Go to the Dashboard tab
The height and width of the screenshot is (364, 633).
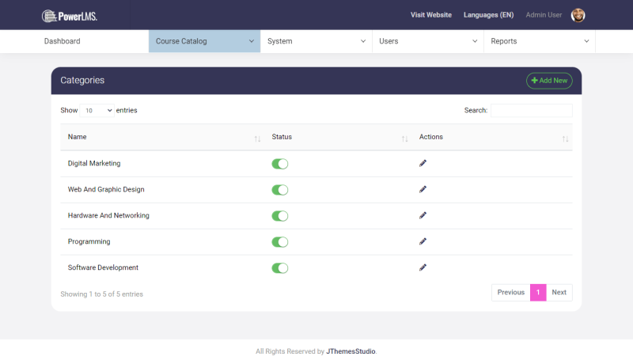[63, 41]
